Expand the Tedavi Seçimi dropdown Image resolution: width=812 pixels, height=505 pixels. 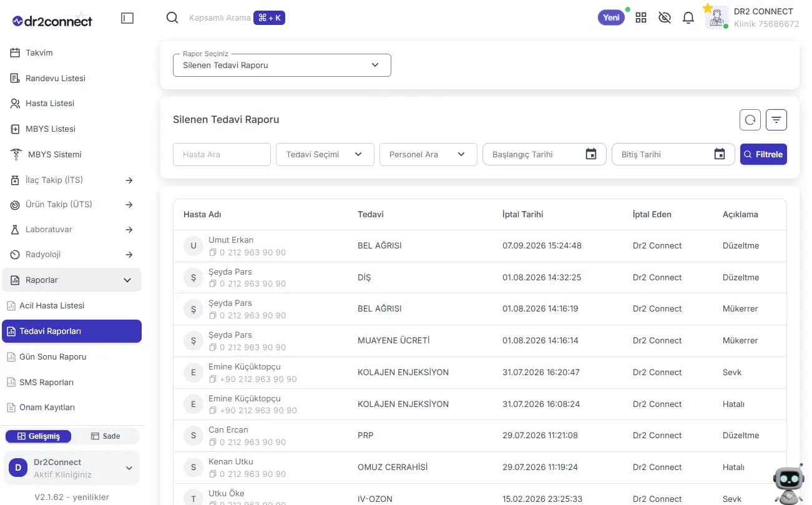tap(325, 154)
